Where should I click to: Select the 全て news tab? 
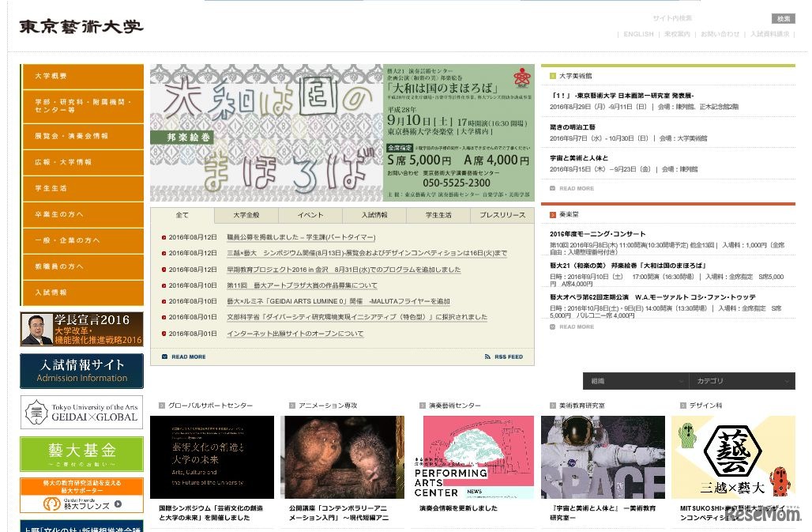click(182, 215)
